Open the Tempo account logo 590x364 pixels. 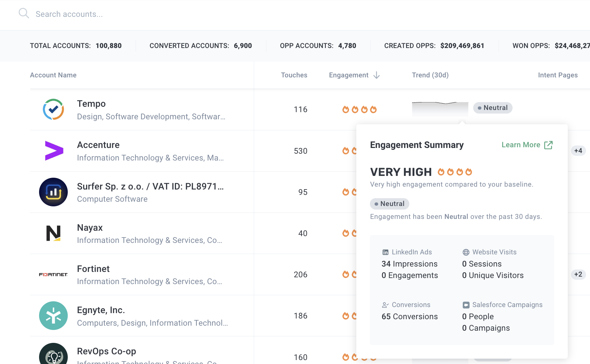53,109
